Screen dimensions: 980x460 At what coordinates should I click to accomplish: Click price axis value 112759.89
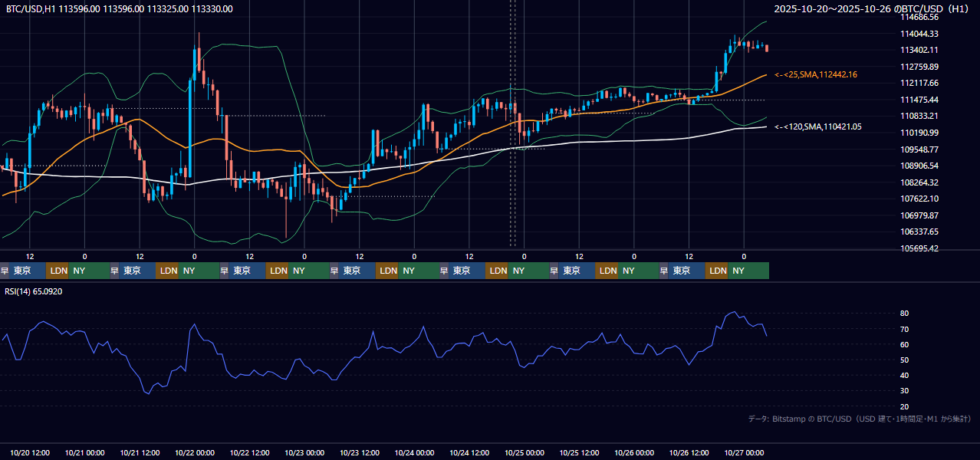919,67
